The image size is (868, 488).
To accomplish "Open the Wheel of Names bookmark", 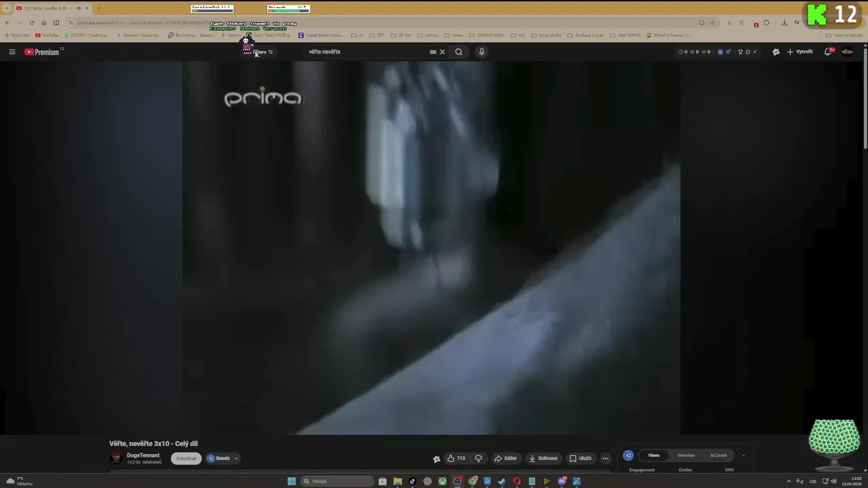I will [x=669, y=35].
